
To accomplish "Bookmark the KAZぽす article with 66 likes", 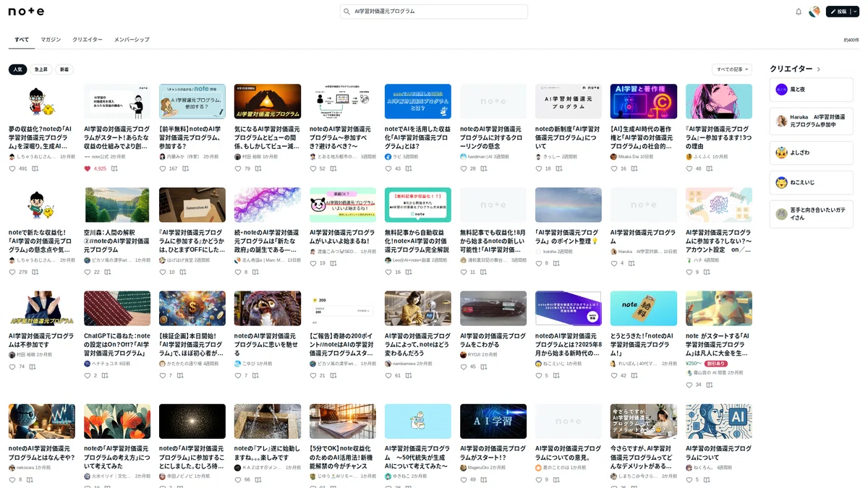I will click(x=258, y=479).
